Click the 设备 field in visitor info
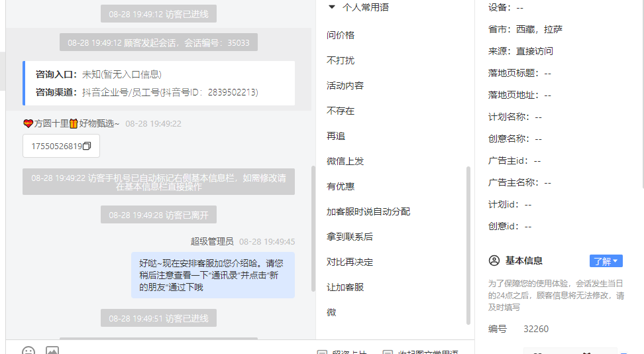The height and width of the screenshot is (354, 644). pyautogui.click(x=506, y=8)
